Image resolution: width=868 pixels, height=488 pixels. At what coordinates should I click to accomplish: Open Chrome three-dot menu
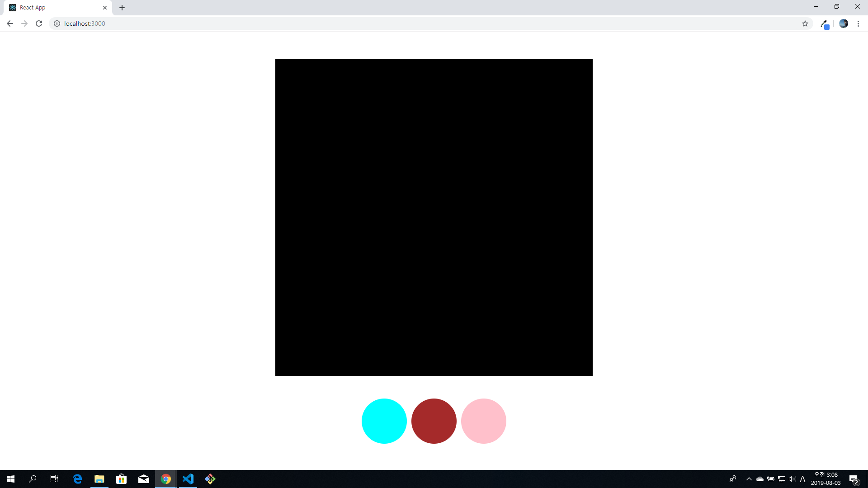coord(858,23)
